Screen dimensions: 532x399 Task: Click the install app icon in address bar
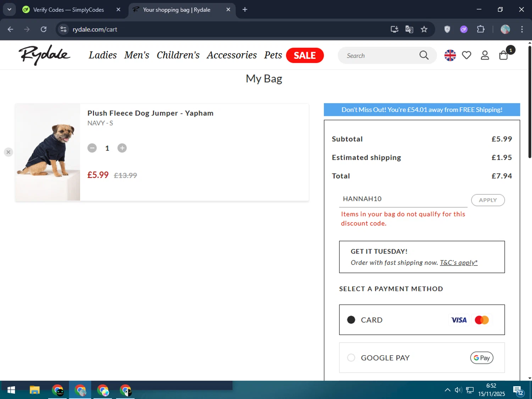[394, 29]
